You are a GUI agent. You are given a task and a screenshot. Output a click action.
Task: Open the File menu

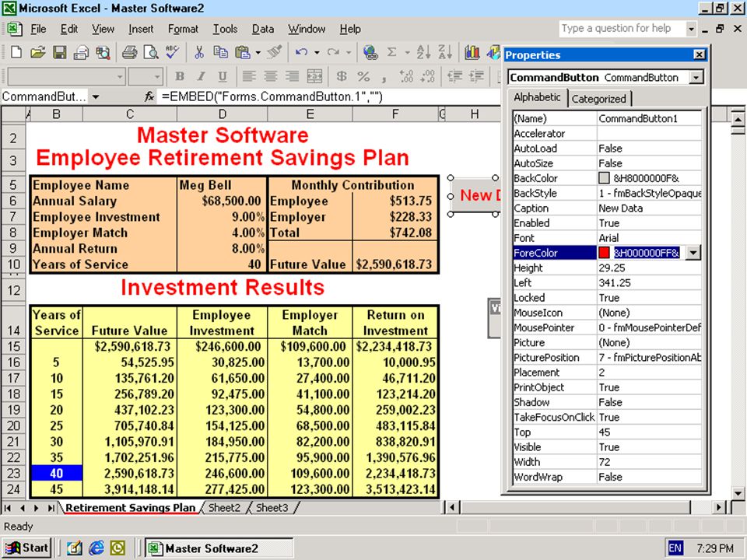point(38,29)
